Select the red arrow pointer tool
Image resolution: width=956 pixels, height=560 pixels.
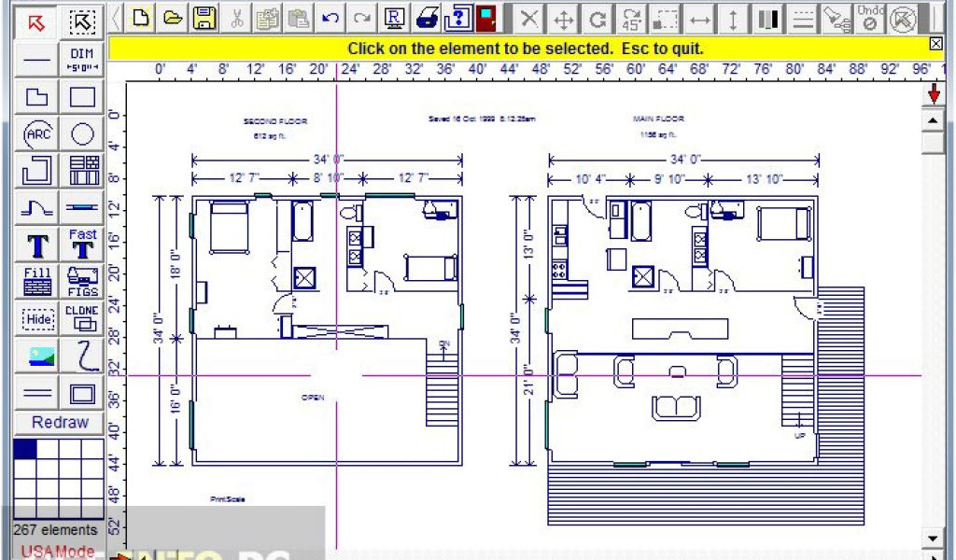pyautogui.click(x=37, y=21)
